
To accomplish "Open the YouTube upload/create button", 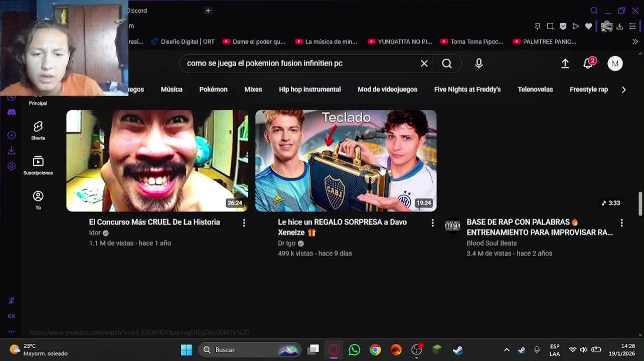I will tap(565, 64).
